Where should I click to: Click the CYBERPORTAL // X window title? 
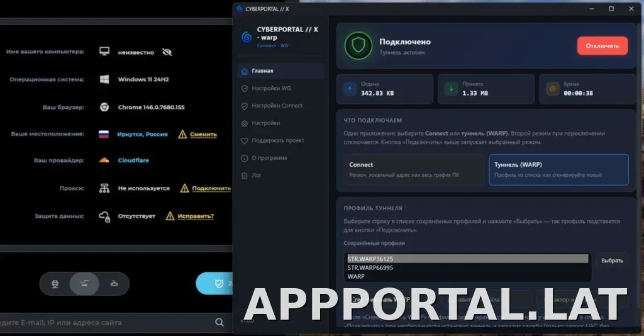[x=267, y=9]
